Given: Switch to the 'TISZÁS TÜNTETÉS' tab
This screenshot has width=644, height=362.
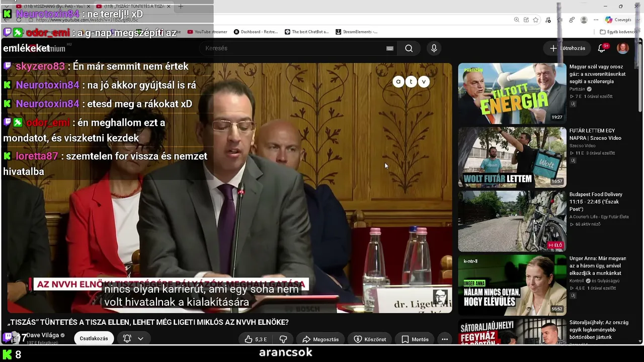Looking at the screenshot, I should [x=134, y=7].
